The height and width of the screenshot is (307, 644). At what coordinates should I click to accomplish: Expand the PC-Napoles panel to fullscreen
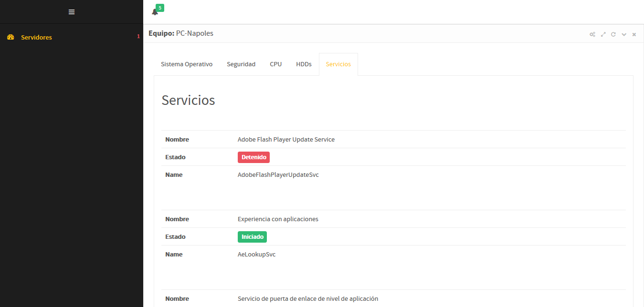tap(603, 34)
